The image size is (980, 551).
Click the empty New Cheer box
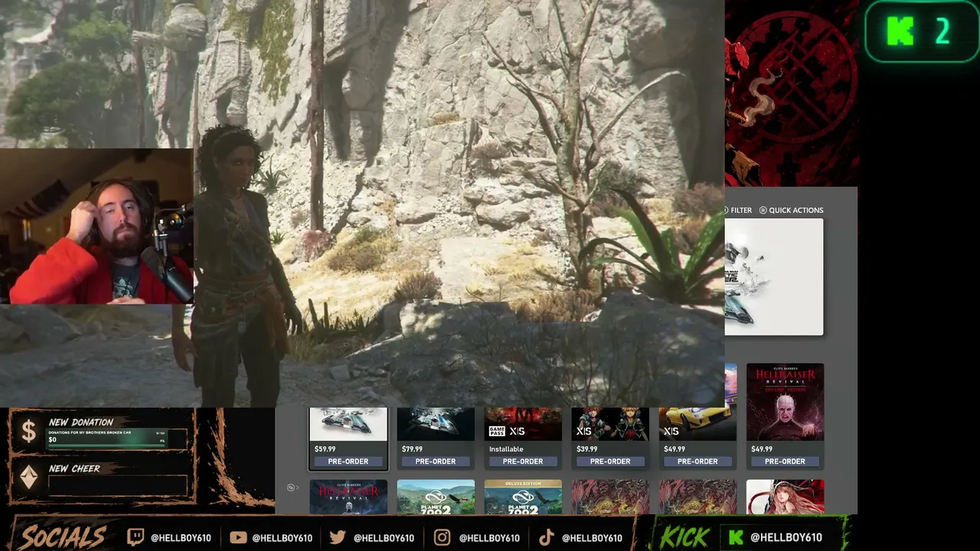point(118,485)
